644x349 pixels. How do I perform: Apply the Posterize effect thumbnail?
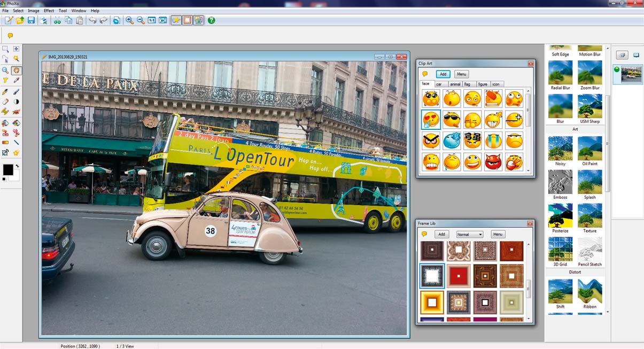point(560,216)
